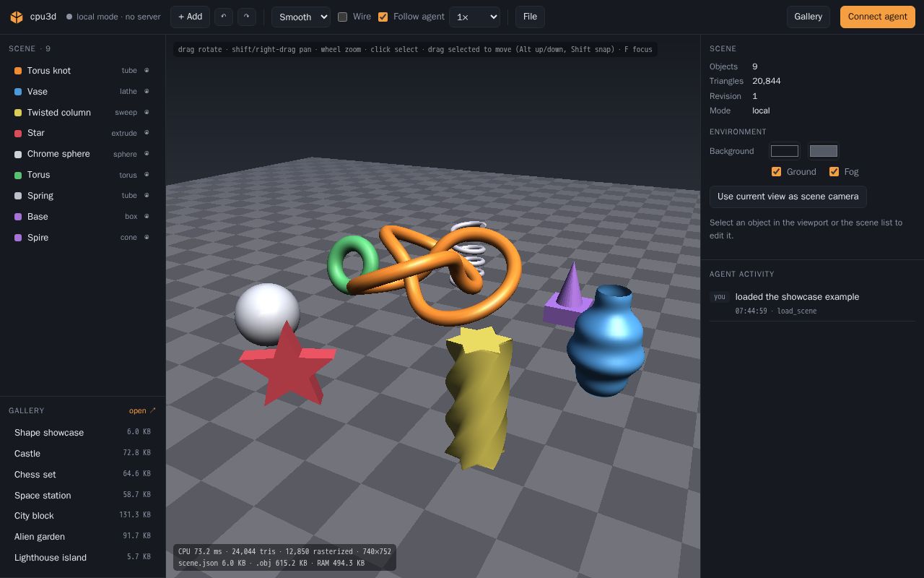
Task: Toggle Chrome sphere visibility
Action: pos(147,154)
